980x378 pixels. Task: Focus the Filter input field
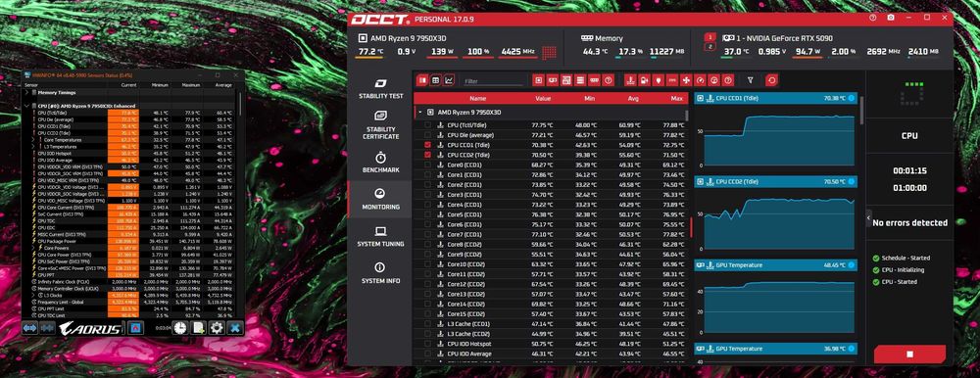tap(493, 80)
